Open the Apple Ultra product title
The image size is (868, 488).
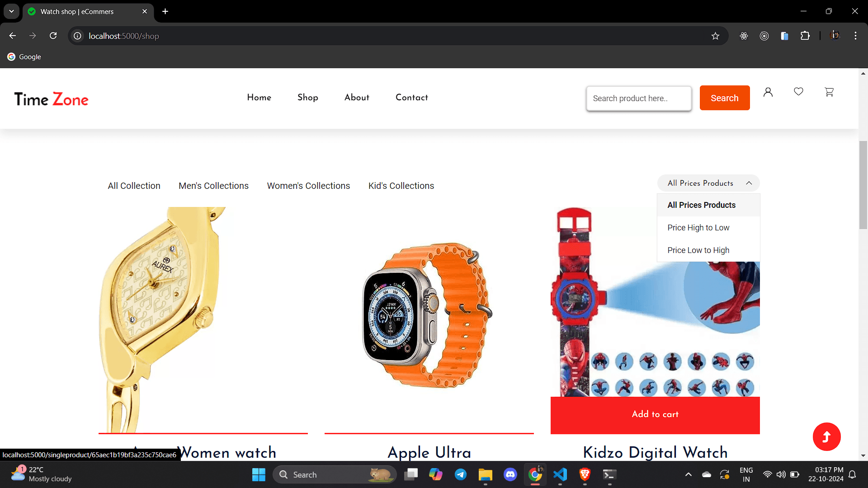point(429,452)
